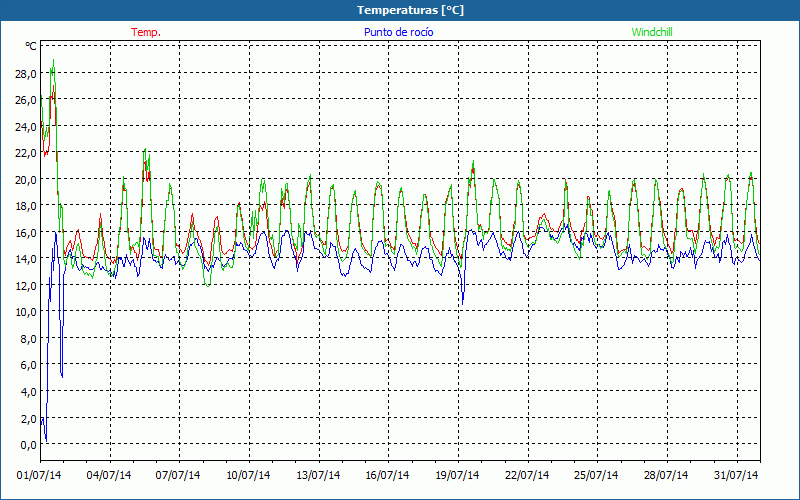Click the 25/07/14 date label

[x=596, y=476]
